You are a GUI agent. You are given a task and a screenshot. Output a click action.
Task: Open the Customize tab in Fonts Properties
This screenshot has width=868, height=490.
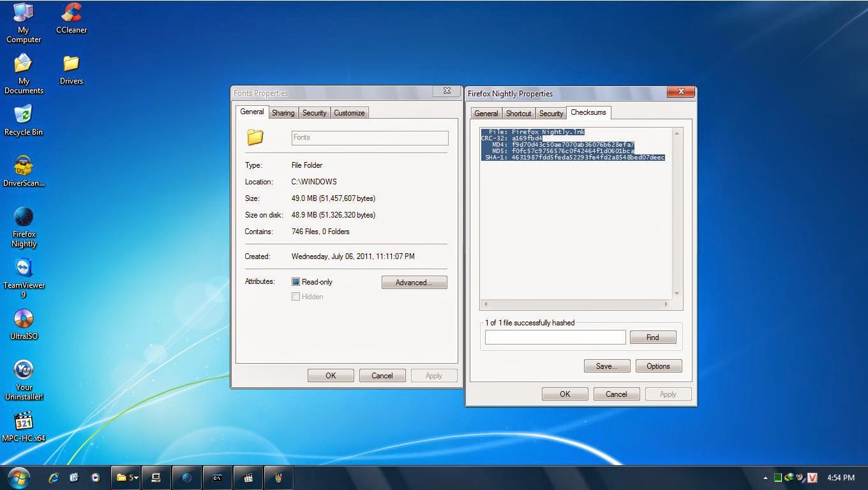[x=349, y=113]
